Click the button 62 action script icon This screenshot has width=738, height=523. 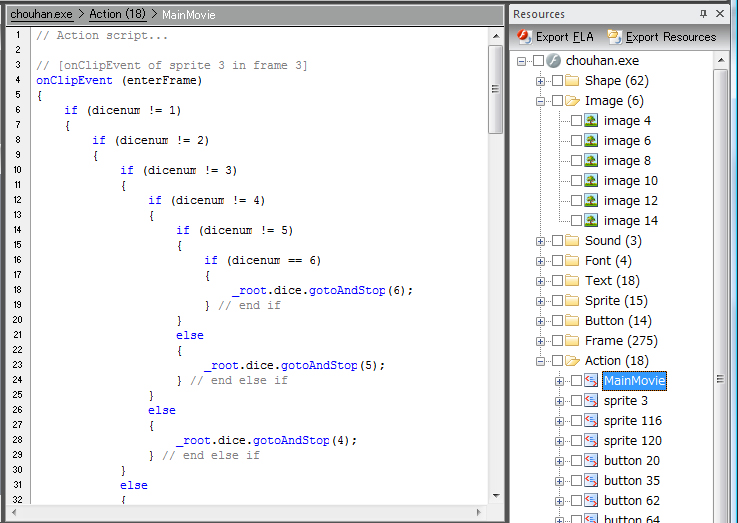click(591, 500)
